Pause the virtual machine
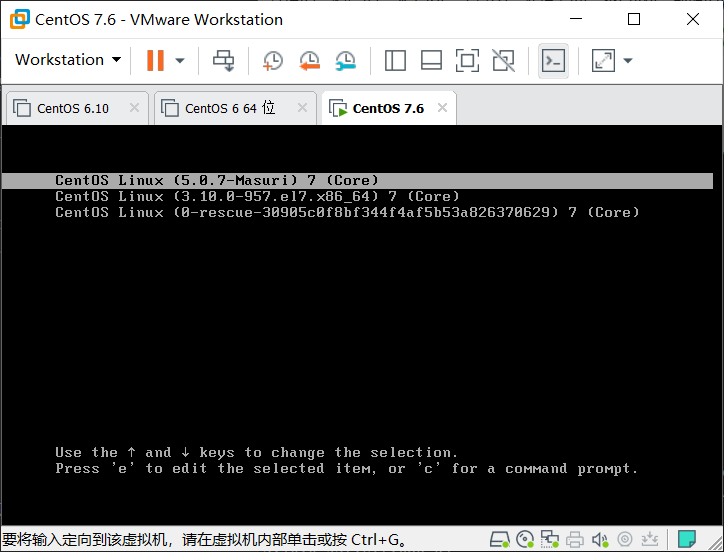Screen dimensions: 724x552 click(x=155, y=60)
